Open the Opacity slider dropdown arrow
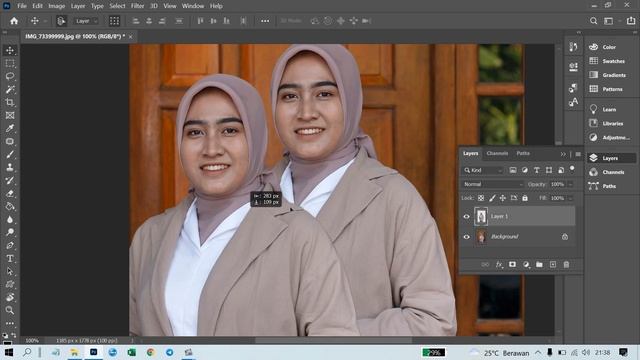640x360 pixels. click(570, 184)
